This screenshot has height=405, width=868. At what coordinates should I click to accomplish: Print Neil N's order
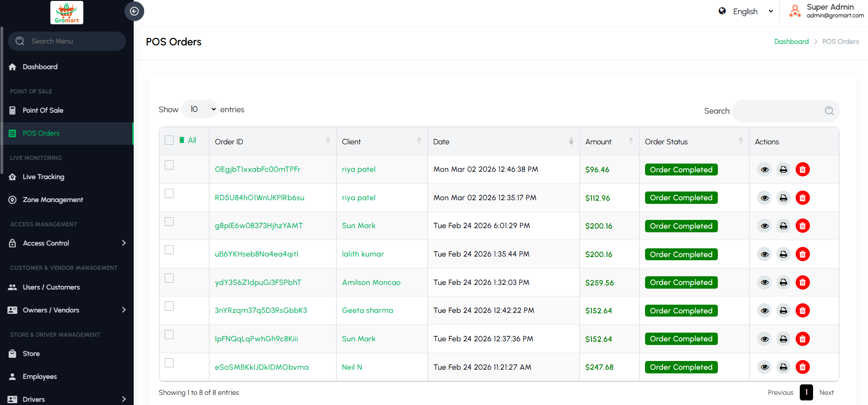tap(783, 367)
